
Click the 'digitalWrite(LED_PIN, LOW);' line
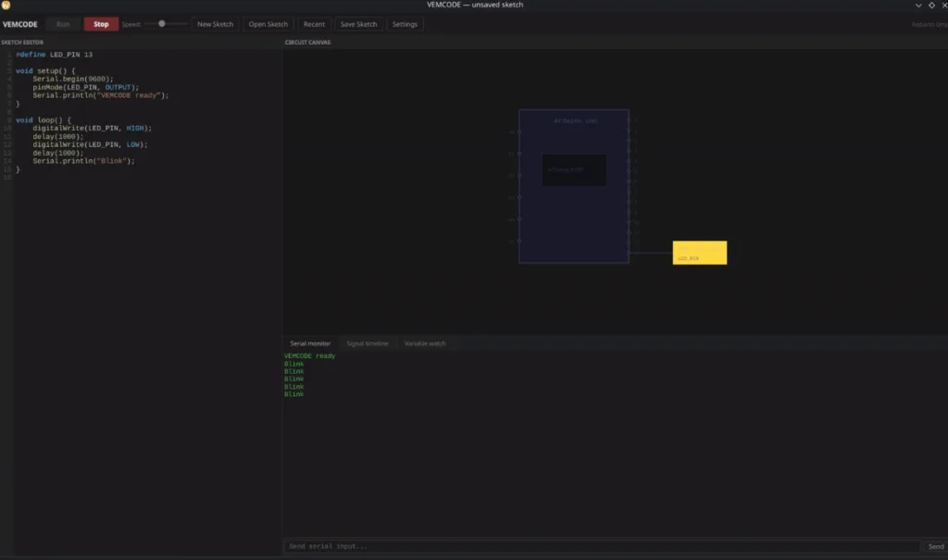click(x=90, y=144)
